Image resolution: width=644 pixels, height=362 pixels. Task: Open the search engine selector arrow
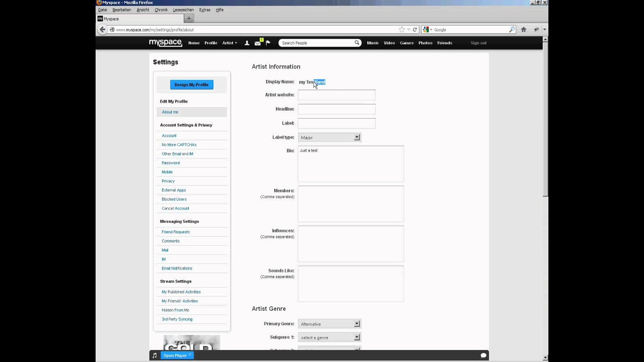click(431, 30)
